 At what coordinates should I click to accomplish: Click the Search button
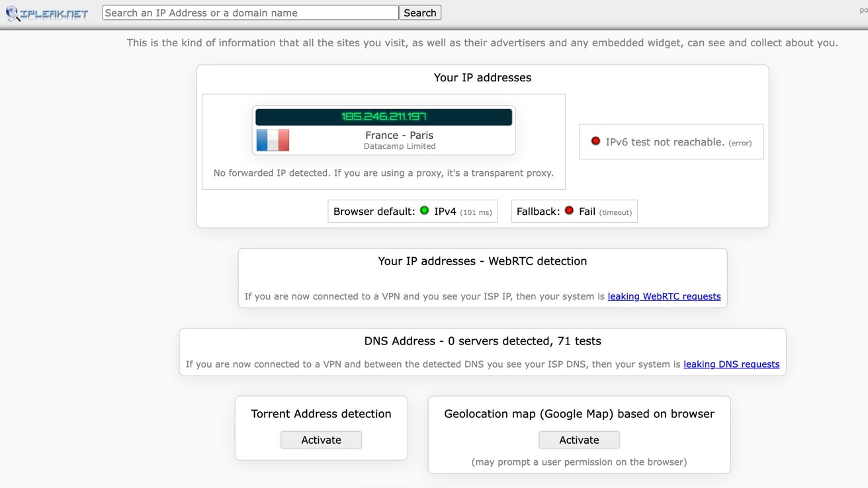pos(420,13)
